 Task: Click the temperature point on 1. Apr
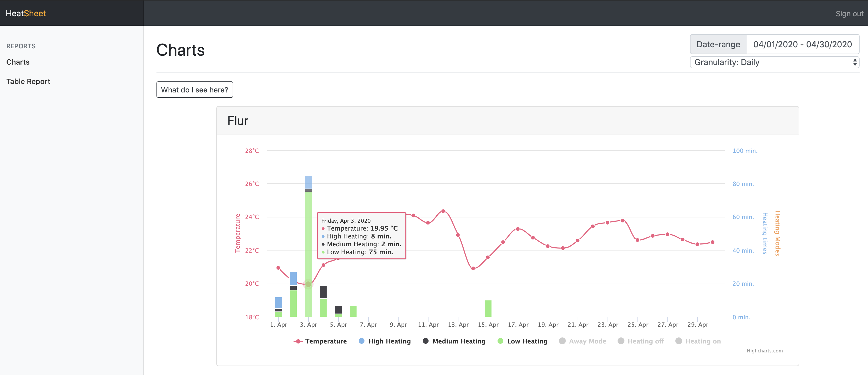(x=278, y=268)
